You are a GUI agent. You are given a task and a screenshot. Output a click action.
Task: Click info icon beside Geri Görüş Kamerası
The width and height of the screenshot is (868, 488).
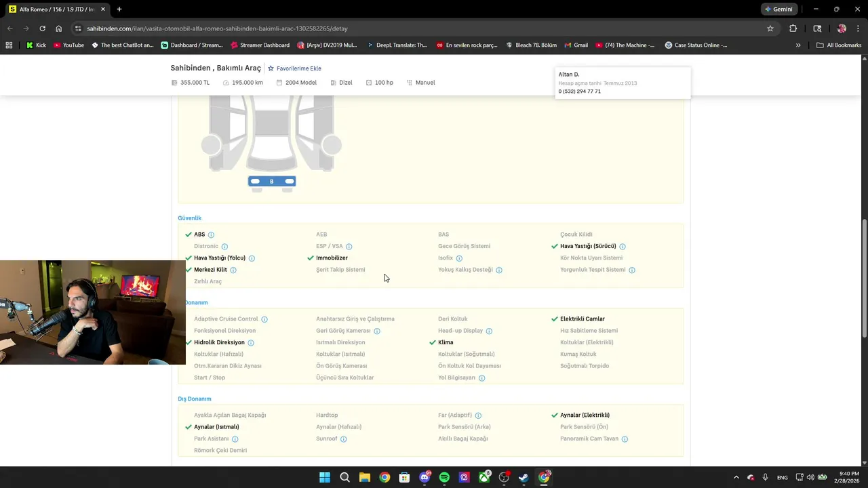point(377,331)
